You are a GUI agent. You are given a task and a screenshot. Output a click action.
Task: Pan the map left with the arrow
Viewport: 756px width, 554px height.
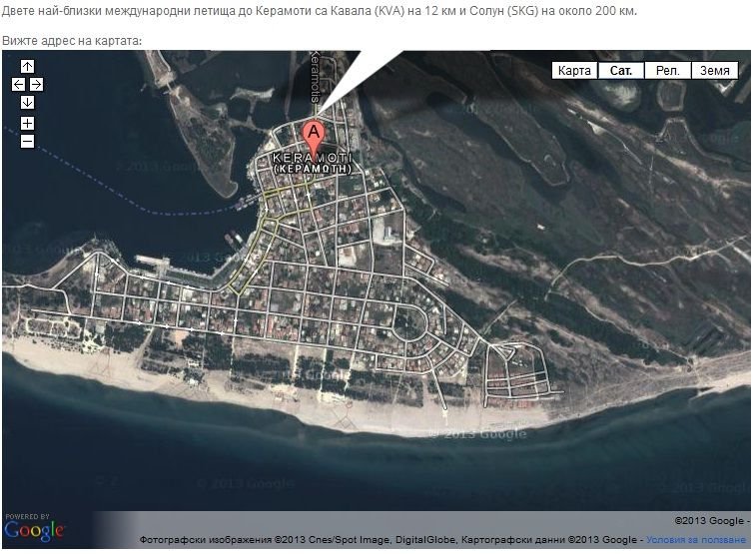(x=18, y=84)
